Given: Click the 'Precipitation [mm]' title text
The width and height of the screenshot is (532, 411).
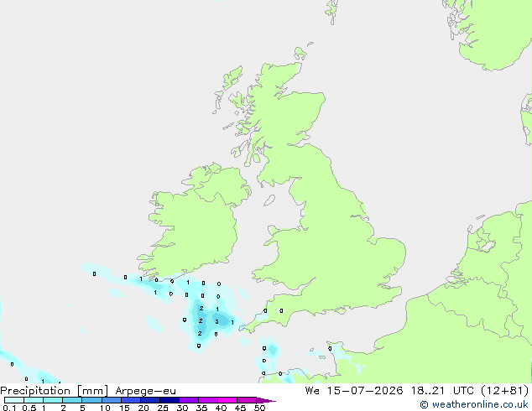Looking at the screenshot, I should (55, 391).
